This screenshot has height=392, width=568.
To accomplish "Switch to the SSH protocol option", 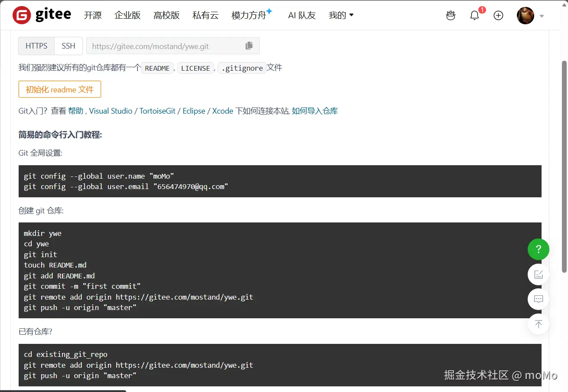I will tap(69, 46).
